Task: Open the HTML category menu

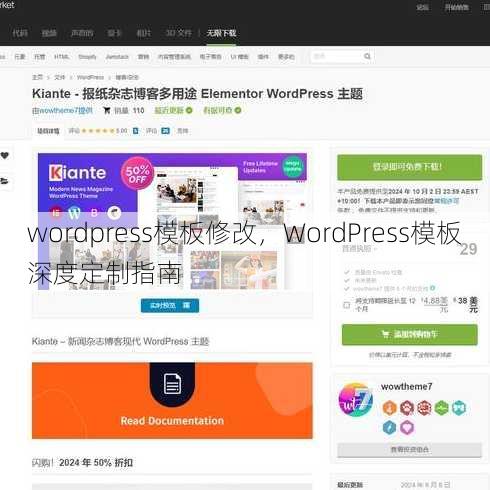Action: (x=62, y=57)
